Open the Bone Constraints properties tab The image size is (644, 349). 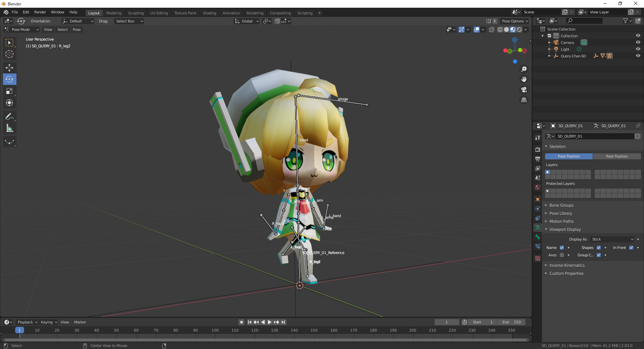coord(538,246)
